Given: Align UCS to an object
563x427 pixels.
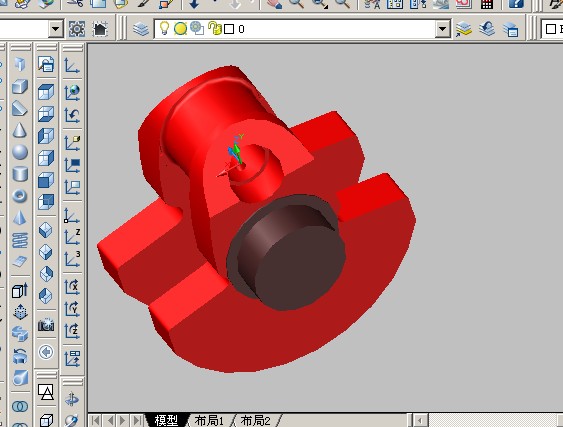Looking at the screenshot, I should coord(72,165).
